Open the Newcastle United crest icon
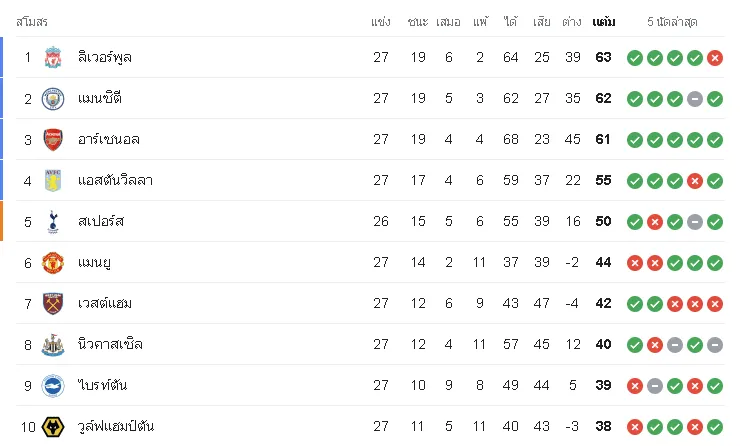 (x=53, y=345)
